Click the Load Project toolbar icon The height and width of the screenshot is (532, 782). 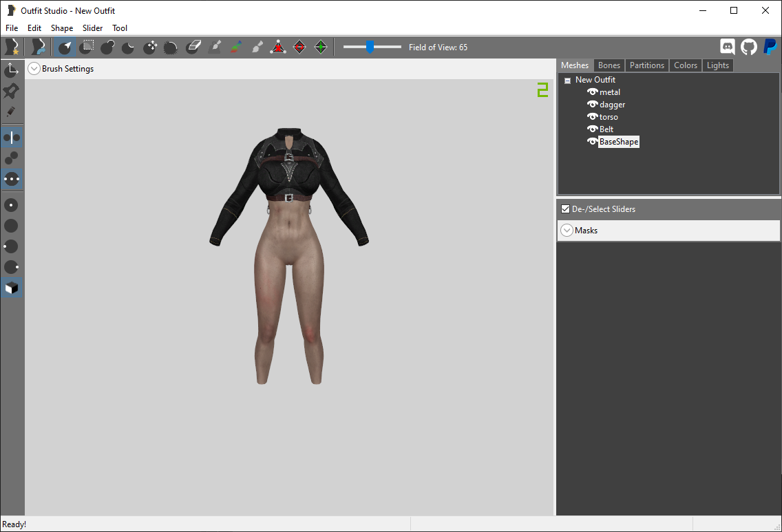39,47
